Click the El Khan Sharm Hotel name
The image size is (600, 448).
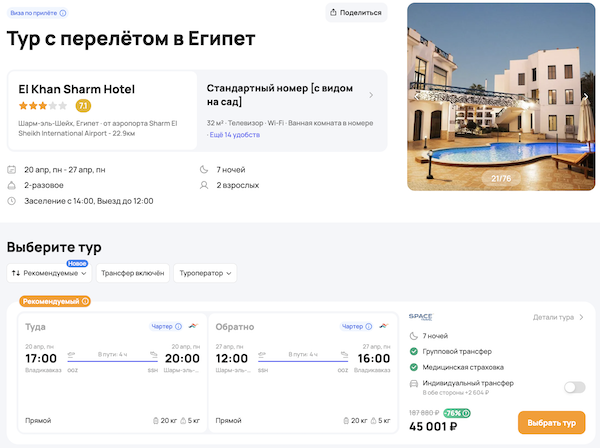pos(77,89)
